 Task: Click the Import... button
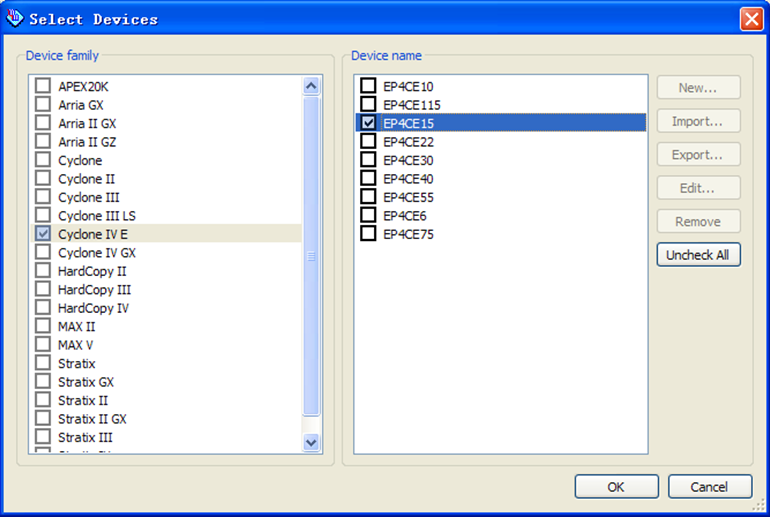pyautogui.click(x=698, y=121)
